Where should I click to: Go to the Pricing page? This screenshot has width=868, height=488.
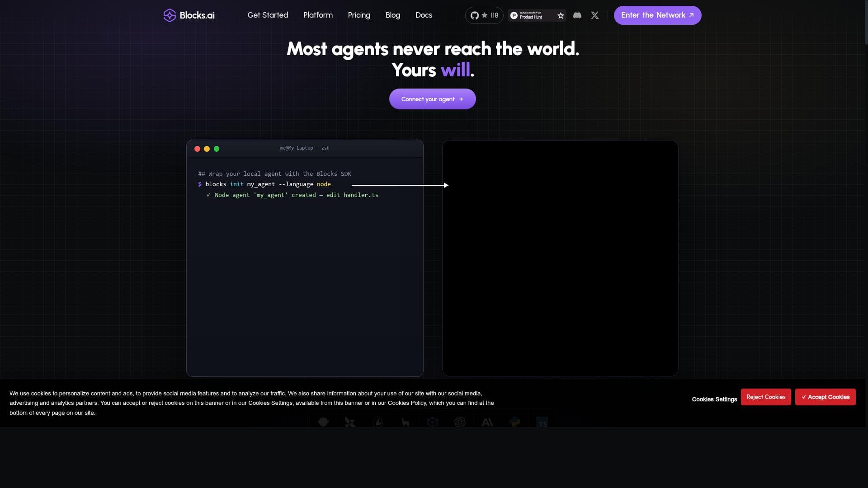coord(359,15)
